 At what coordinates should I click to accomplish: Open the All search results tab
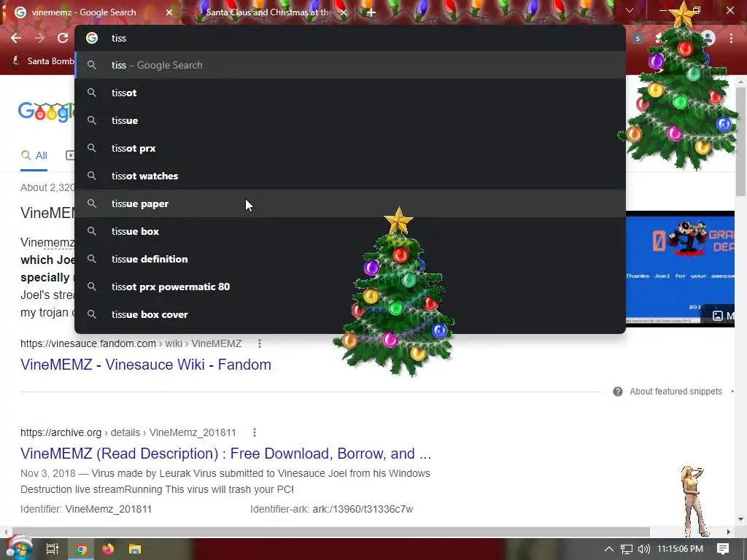tap(34, 155)
